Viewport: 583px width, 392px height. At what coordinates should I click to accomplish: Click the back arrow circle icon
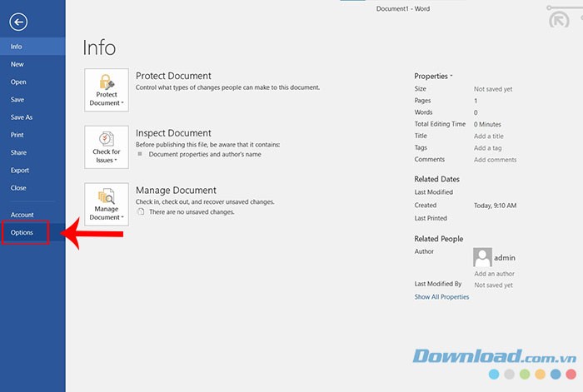click(18, 22)
